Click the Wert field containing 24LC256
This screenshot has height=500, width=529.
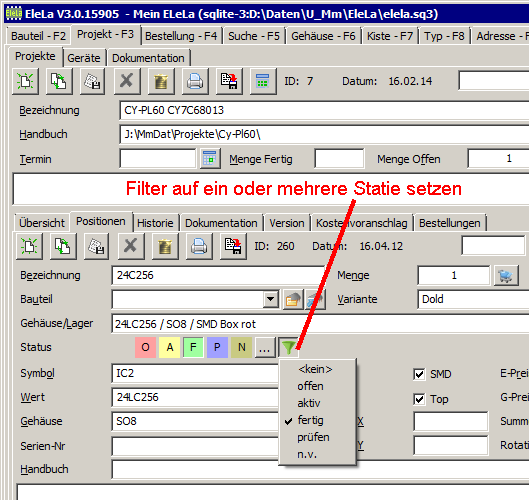[195, 397]
